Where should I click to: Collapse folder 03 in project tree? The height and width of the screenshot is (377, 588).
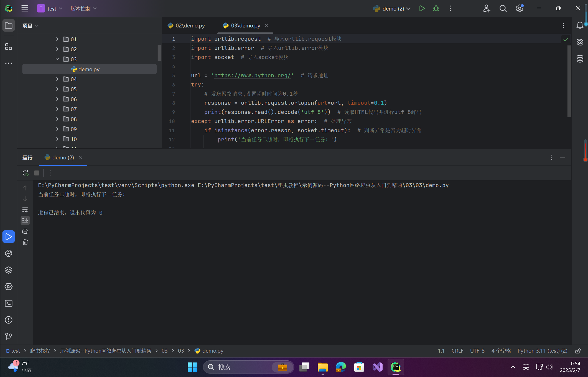pyautogui.click(x=57, y=59)
